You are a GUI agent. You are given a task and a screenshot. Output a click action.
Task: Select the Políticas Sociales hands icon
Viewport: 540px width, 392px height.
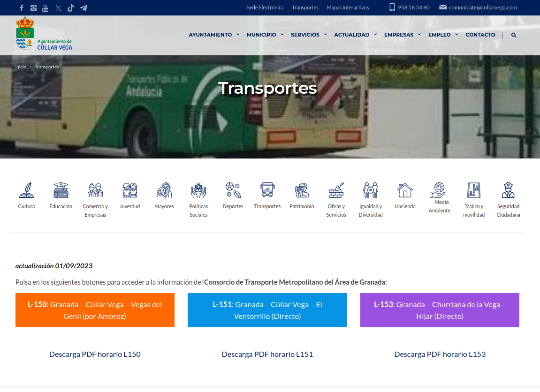tap(198, 191)
